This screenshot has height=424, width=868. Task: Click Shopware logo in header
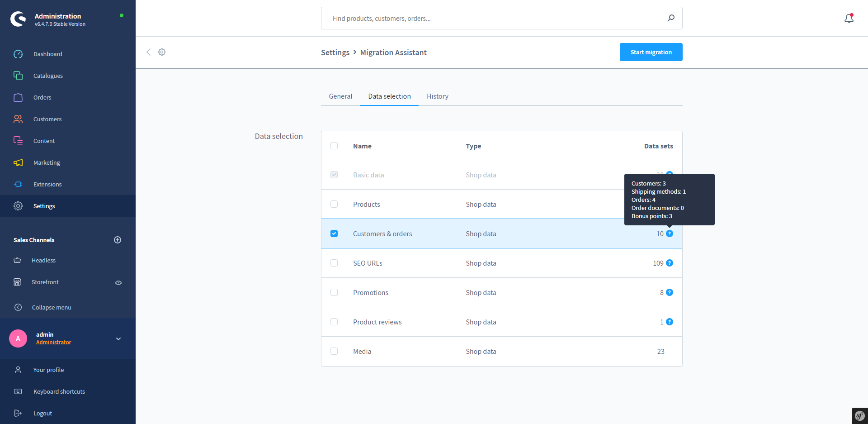click(18, 19)
